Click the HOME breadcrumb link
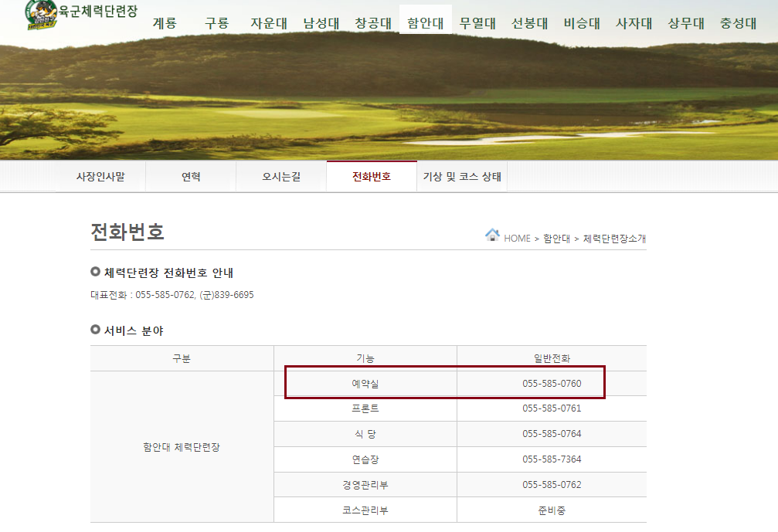Viewport: 778px width, 532px height. (x=517, y=239)
